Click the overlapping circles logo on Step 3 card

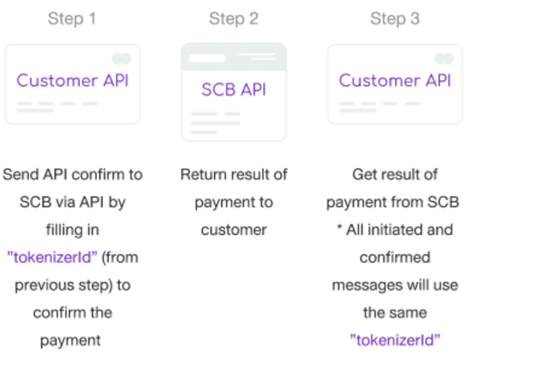point(444,59)
